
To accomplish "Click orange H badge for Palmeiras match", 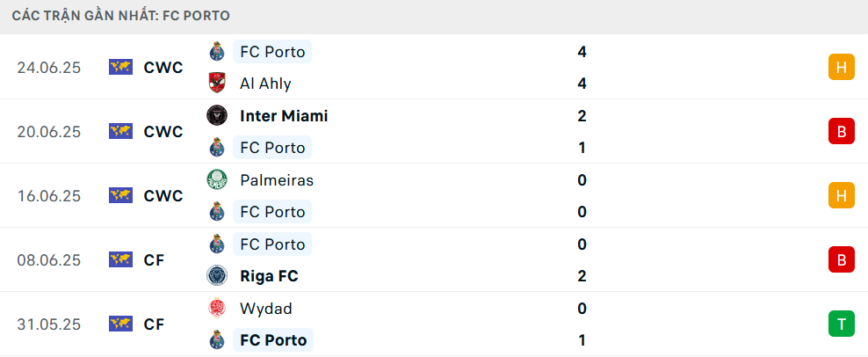I will point(842,195).
